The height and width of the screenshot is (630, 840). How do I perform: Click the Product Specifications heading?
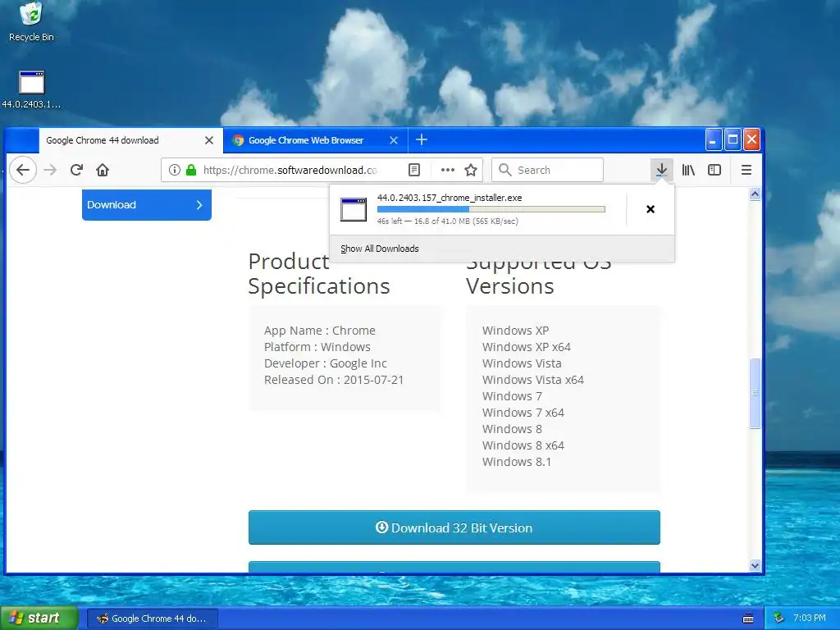tap(319, 274)
